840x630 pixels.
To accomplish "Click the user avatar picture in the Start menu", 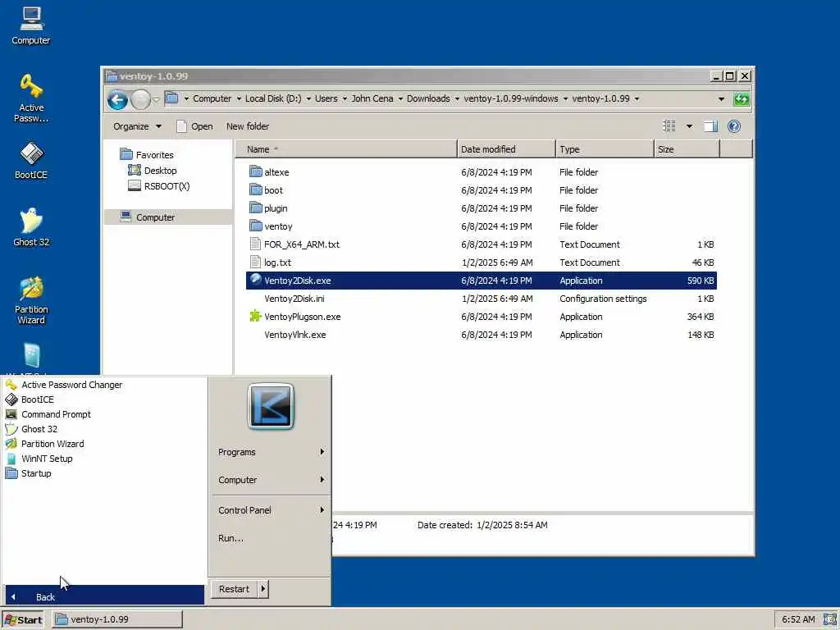I will tap(271, 407).
